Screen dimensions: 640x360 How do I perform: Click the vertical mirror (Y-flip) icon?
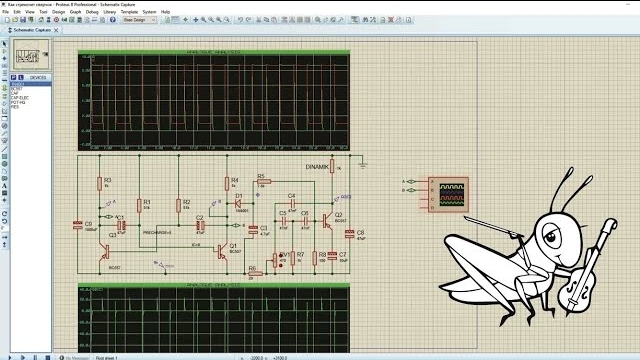(x=4, y=244)
